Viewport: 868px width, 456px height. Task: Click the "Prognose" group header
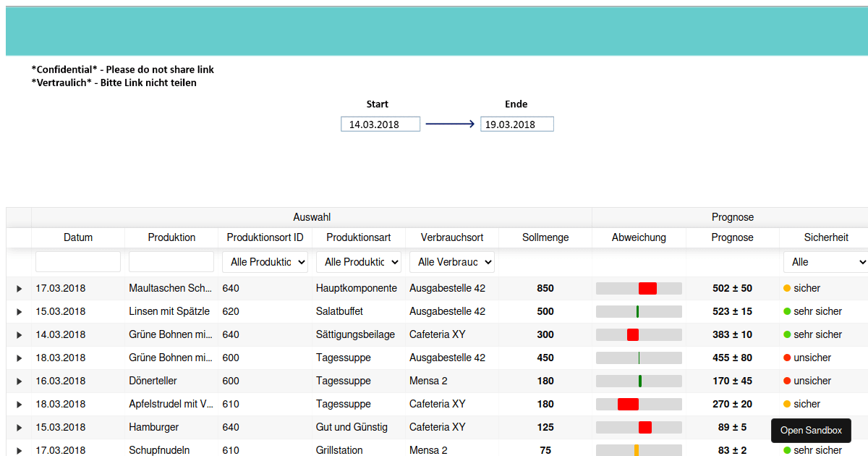733,216
